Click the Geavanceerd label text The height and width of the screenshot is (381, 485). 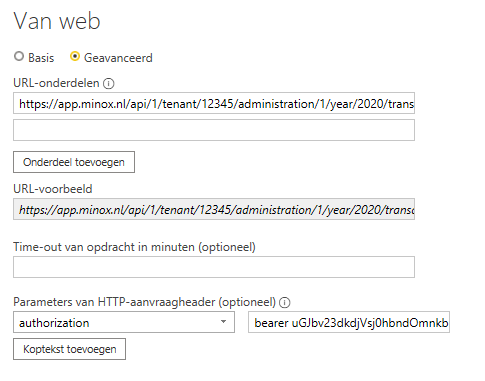tap(118, 58)
